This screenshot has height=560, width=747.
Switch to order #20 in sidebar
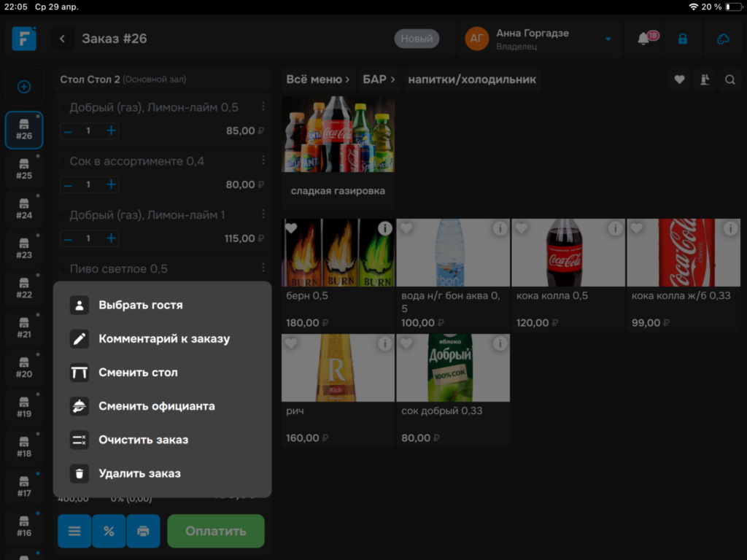(x=24, y=368)
